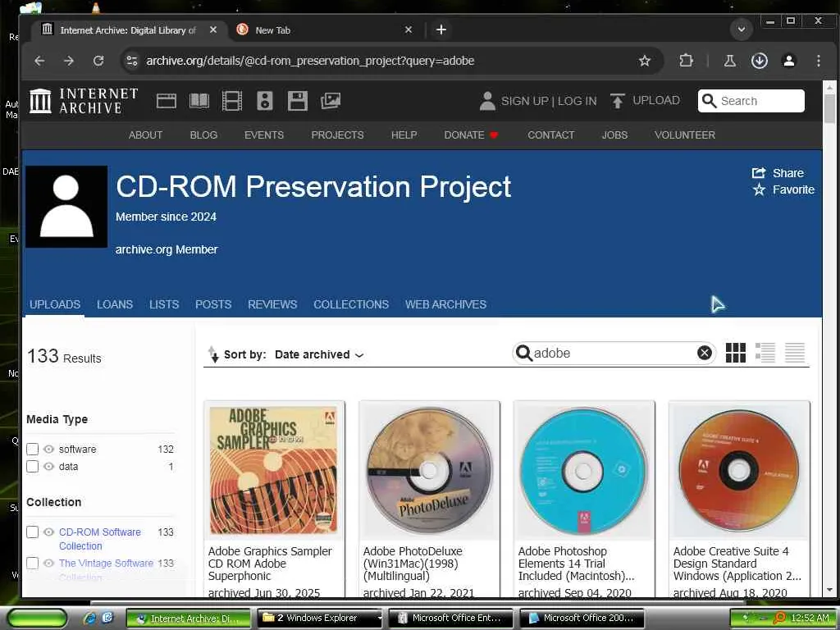
Task: Open the Audio section icon
Action: (x=265, y=101)
